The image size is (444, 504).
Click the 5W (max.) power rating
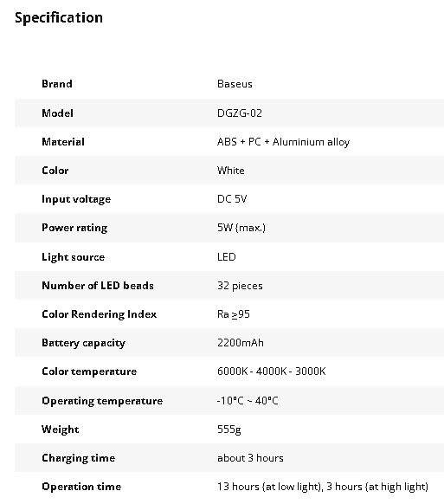click(x=241, y=228)
